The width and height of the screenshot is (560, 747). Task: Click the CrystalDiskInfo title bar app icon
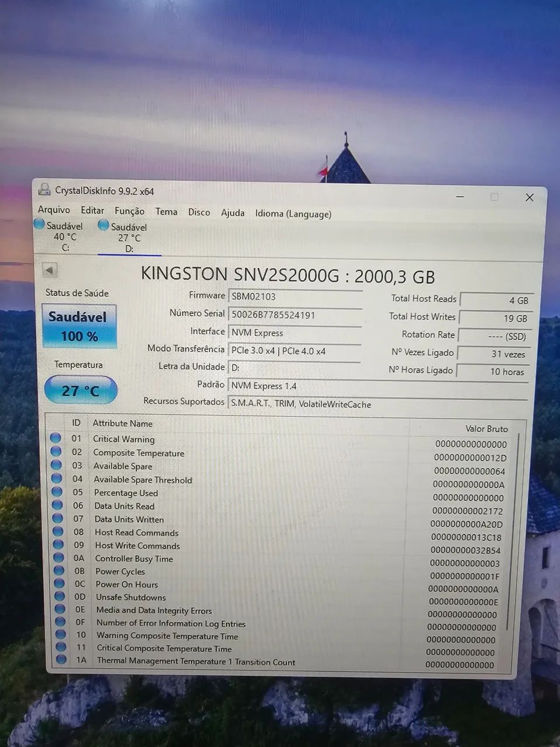[44, 189]
